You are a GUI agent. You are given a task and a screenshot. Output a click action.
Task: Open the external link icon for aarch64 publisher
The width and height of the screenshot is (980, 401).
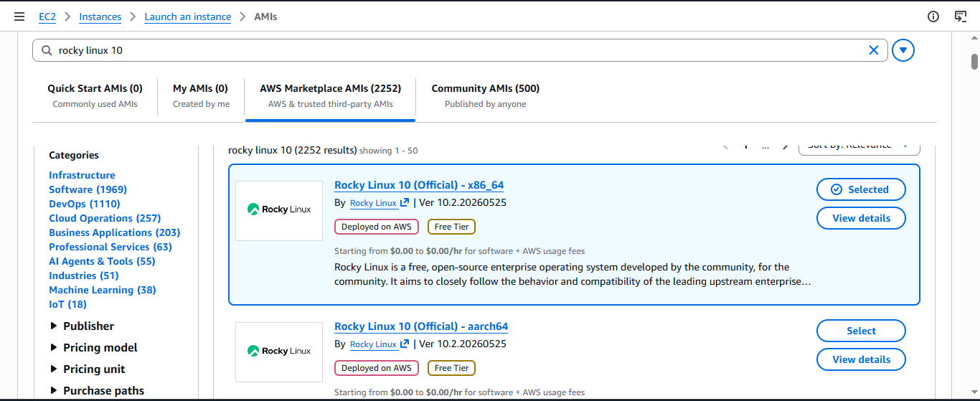(405, 344)
